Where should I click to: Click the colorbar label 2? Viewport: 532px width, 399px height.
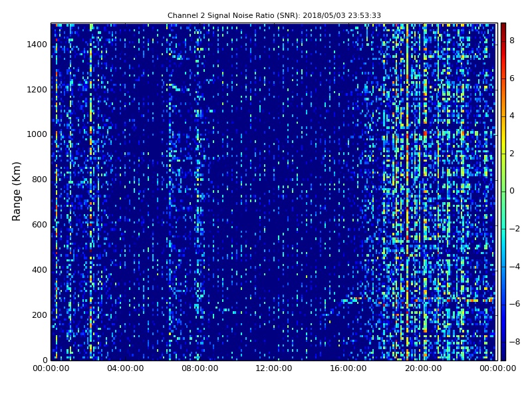[x=512, y=154]
